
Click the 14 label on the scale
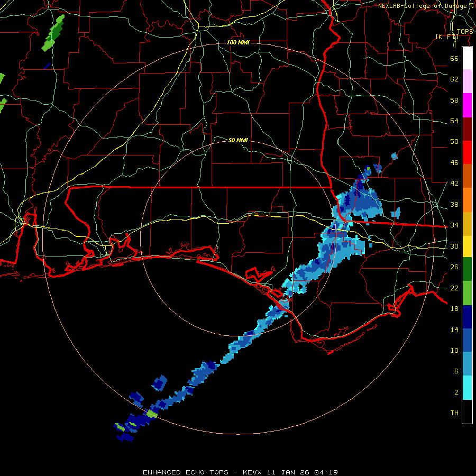point(454,329)
